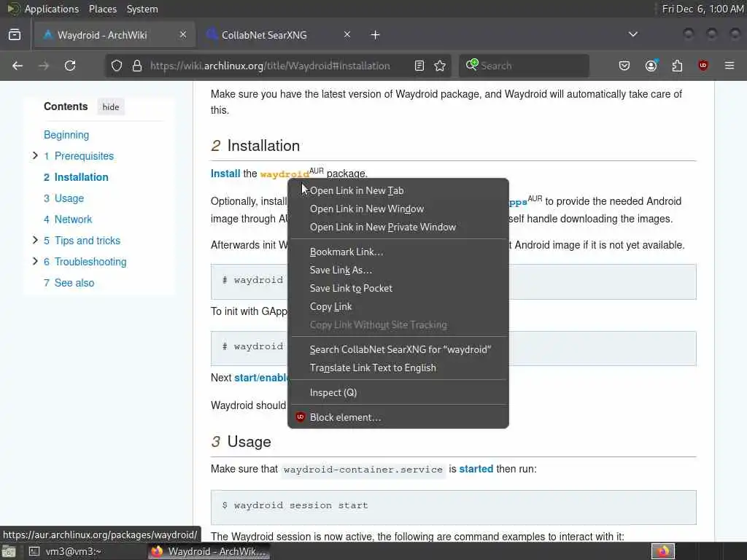Open Places menu in top panel
This screenshot has height=560, width=747.
pyautogui.click(x=102, y=9)
